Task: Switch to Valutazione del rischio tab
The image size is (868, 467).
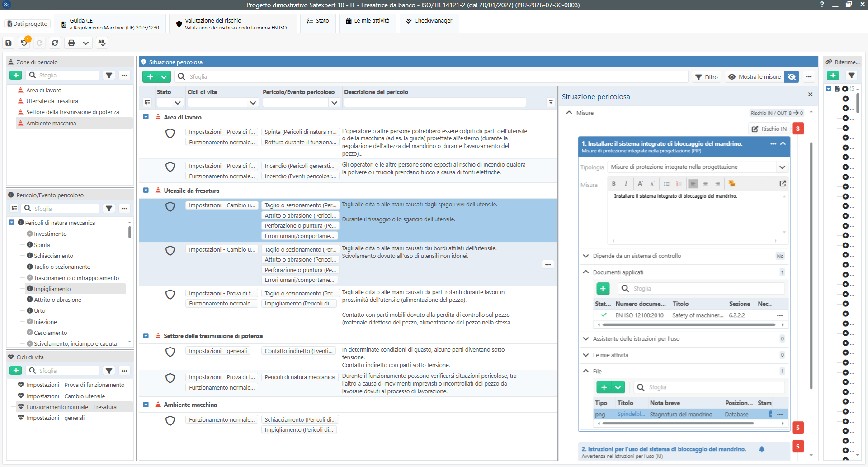Action: 233,24
